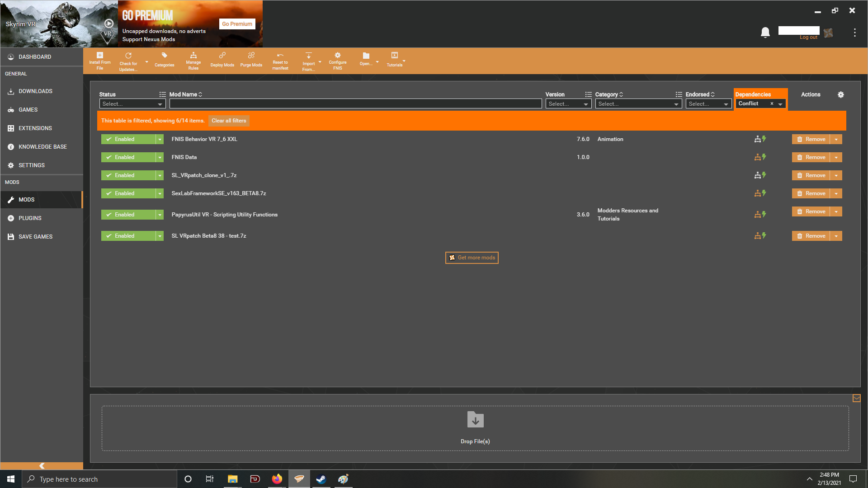Collapse the sidebar with the arrow
This screenshot has width=868, height=488.
[42, 466]
